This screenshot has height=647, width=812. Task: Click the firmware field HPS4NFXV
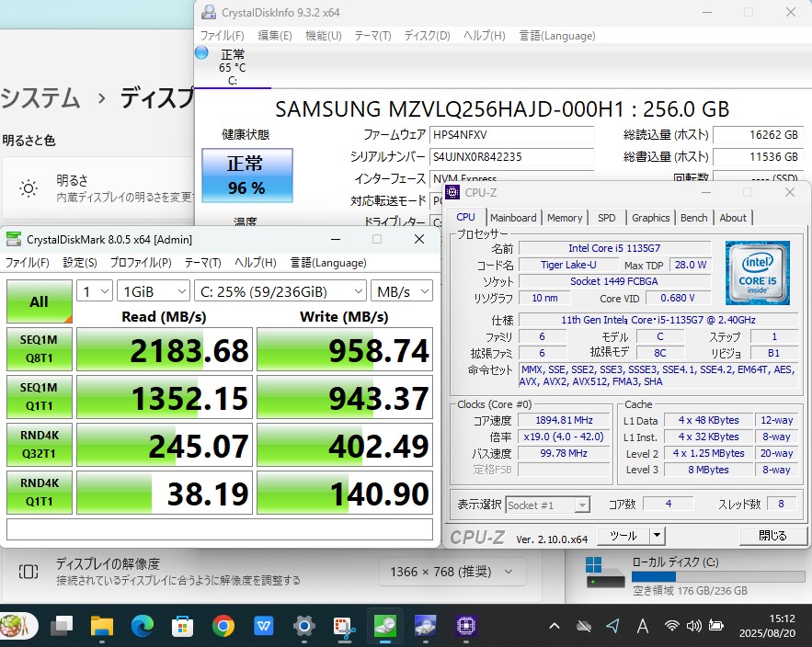[511, 134]
